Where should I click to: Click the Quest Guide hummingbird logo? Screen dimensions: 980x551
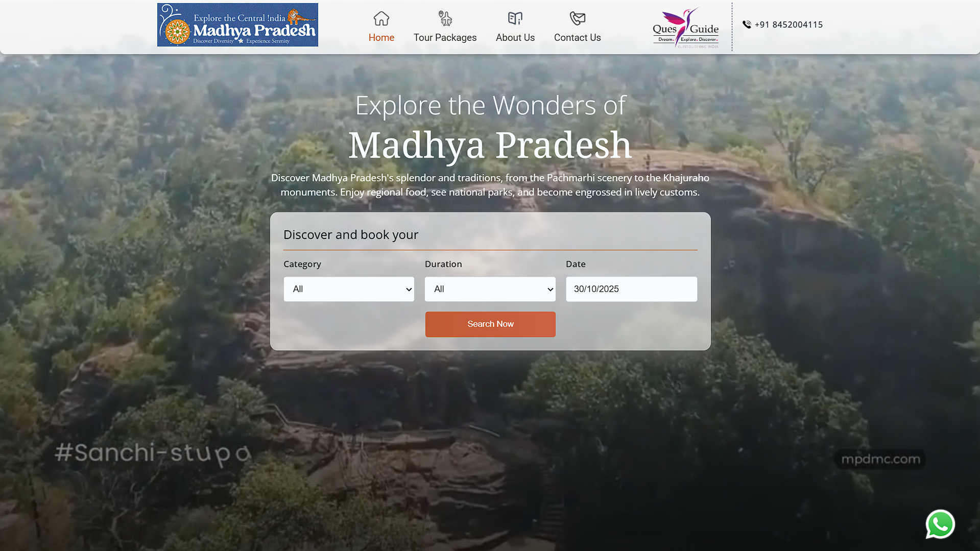point(685,28)
